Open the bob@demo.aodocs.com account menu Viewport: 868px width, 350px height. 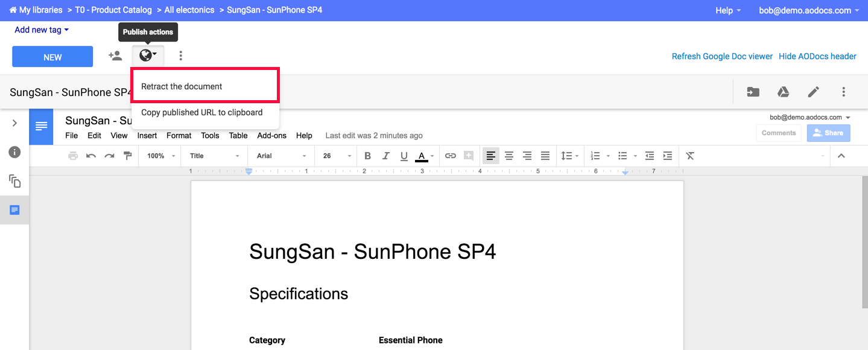[x=809, y=10]
